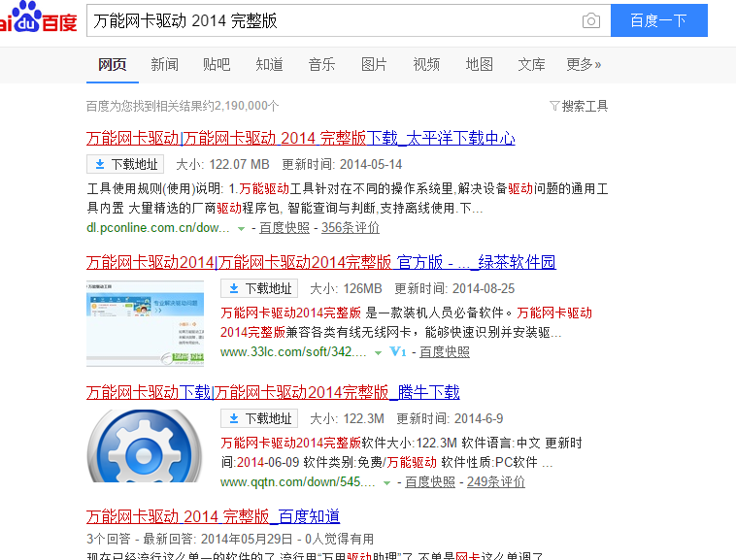This screenshot has width=736, height=560.
Task: Switch to the 知道 tab
Action: 269,64
